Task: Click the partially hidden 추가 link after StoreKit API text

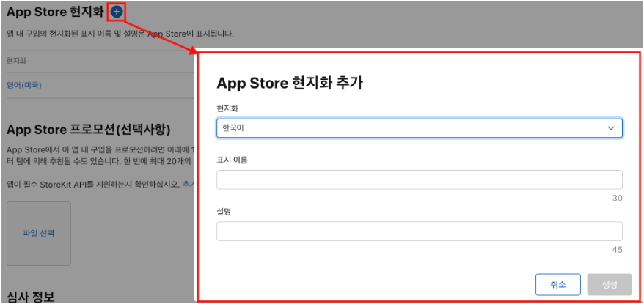Action: coord(188,184)
